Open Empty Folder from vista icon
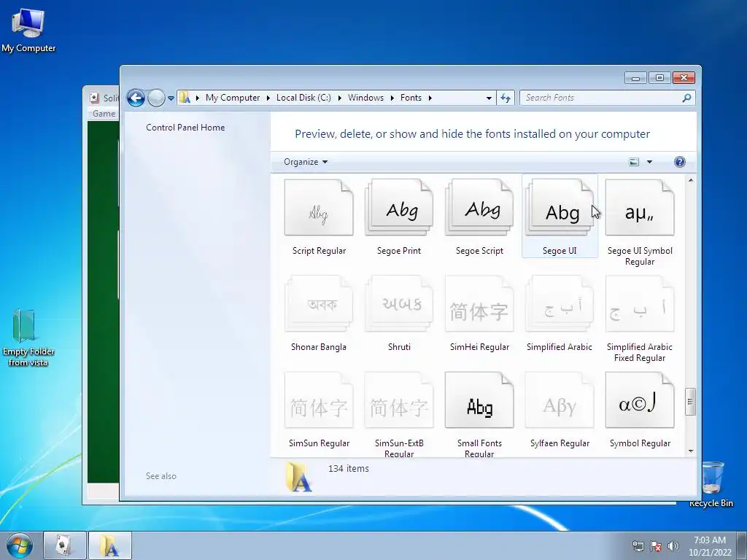Viewport: 747px width, 560px height. point(28,338)
